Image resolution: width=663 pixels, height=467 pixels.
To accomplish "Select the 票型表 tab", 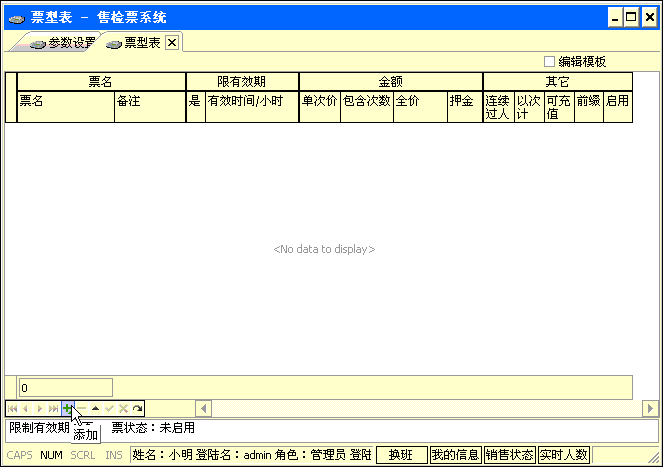I will click(133, 42).
